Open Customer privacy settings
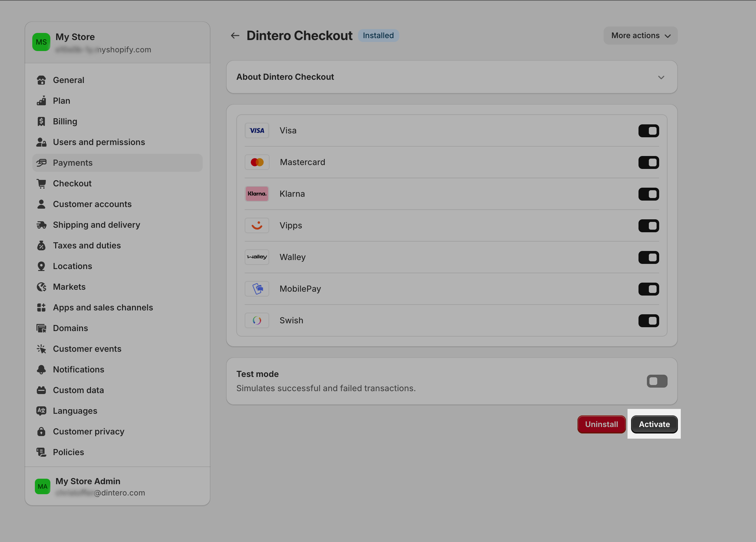This screenshot has width=756, height=542. tap(117, 432)
